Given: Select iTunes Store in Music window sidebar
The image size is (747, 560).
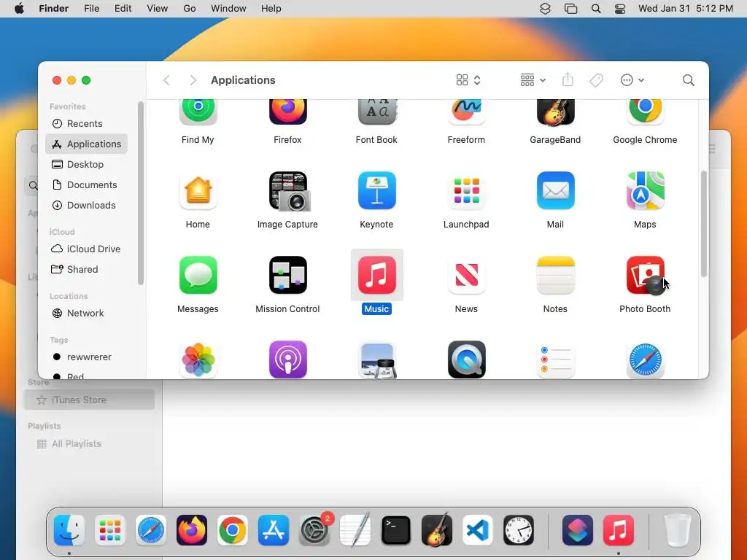Looking at the screenshot, I should (90, 400).
